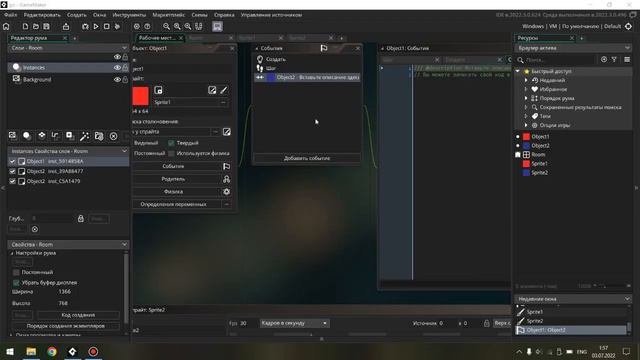Create a new layer folder icon
The image size is (640, 360).
click(99, 136)
